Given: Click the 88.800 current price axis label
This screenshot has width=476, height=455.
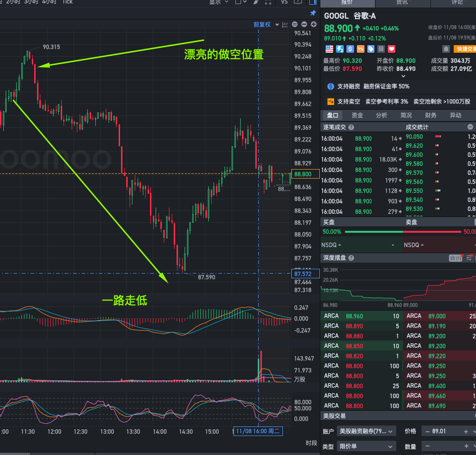Looking at the screenshot, I should coord(306,174).
